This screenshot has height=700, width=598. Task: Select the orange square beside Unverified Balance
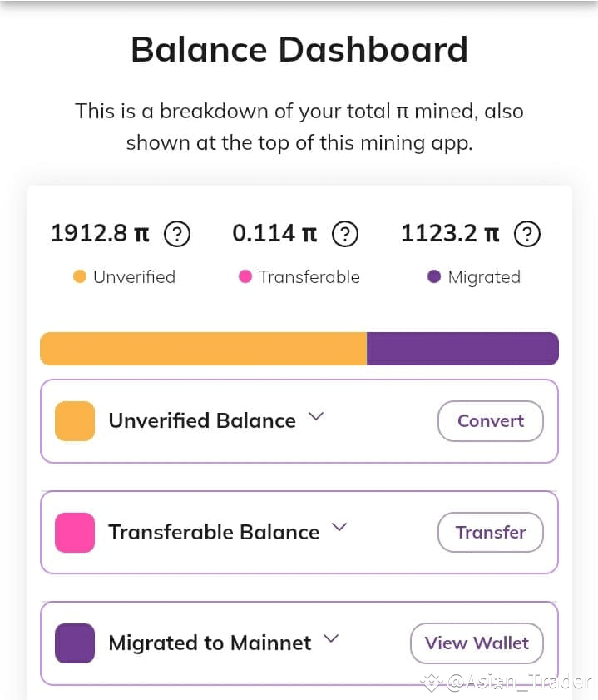75,421
